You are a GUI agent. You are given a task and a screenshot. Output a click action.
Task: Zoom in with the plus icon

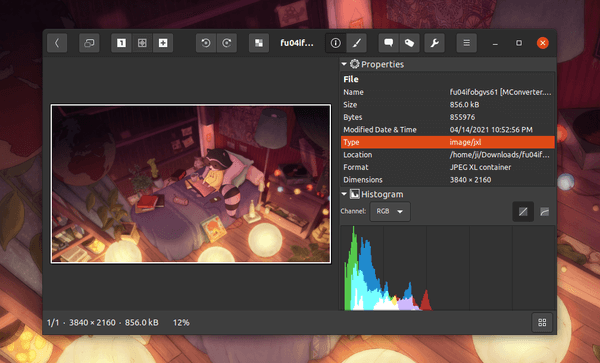[163, 43]
